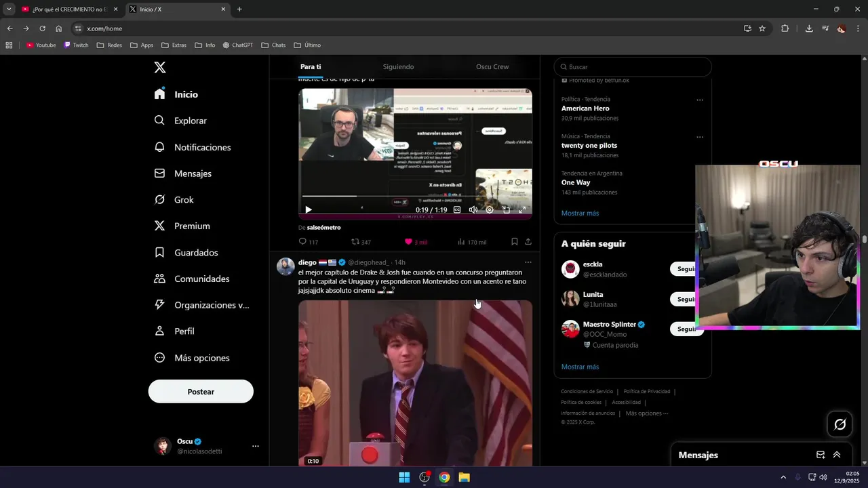Open the Redes bookmark folder
Image resolution: width=868 pixels, height=488 pixels.
pyautogui.click(x=109, y=45)
